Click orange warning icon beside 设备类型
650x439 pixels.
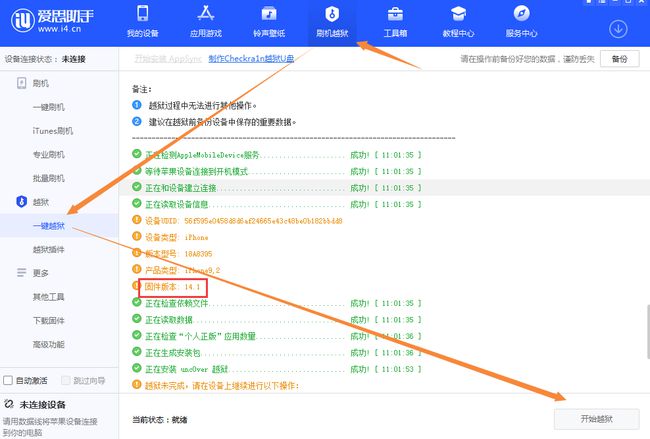137,236
